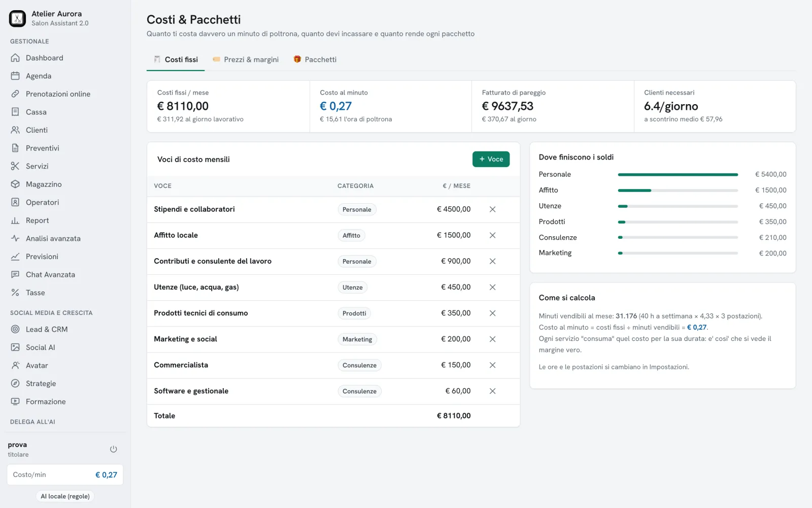This screenshot has width=812, height=508.
Task: Delete the Utenze (luce, acqua, gas) row
Action: (x=492, y=287)
